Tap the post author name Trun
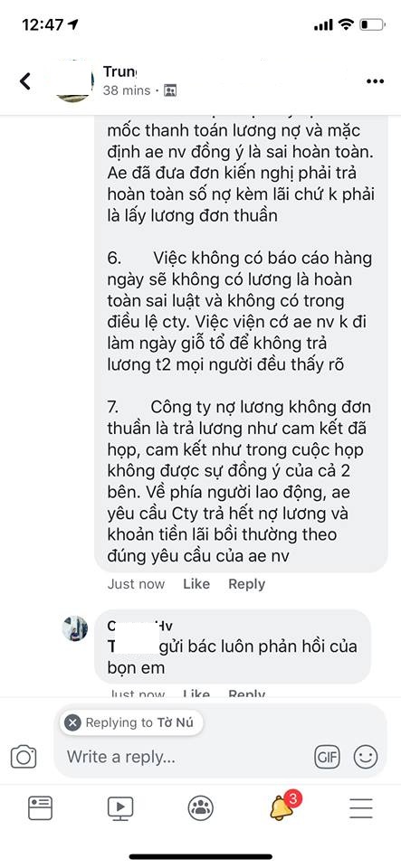Screen dimensions: 401x868 (119, 71)
